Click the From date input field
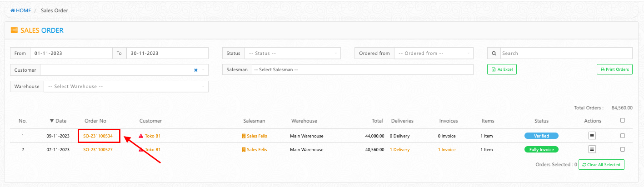 tap(71, 53)
